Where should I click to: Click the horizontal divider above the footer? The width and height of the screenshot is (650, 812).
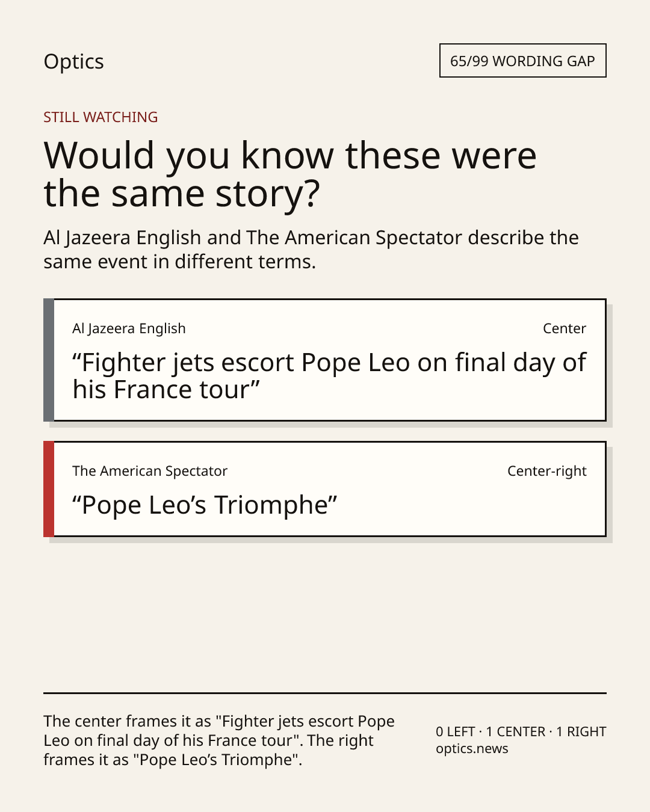click(x=324, y=693)
